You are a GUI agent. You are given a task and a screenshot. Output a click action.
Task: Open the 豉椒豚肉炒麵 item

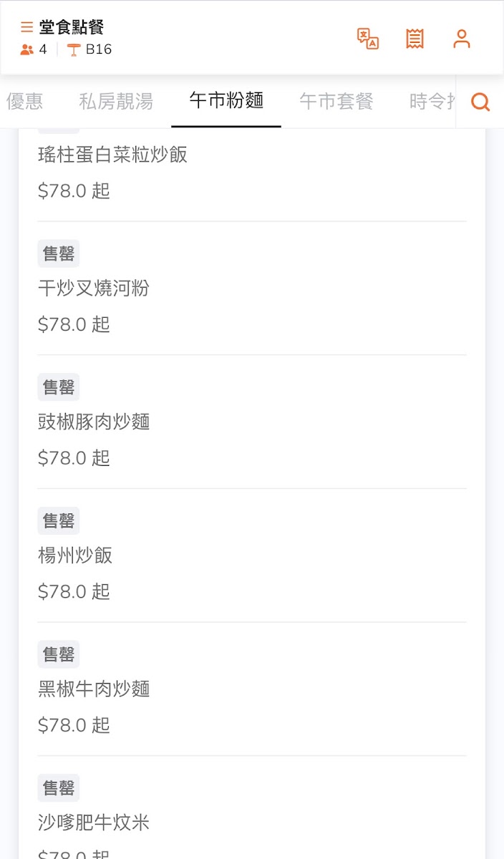94,422
